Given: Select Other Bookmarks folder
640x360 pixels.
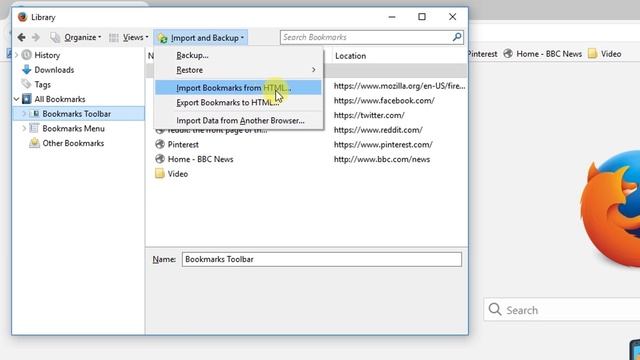Looking at the screenshot, I should tap(73, 143).
